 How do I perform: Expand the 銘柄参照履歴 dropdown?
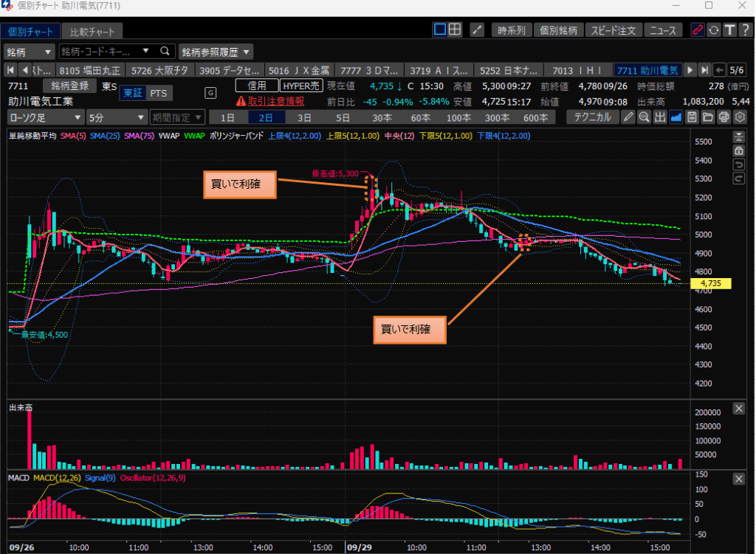point(216,52)
